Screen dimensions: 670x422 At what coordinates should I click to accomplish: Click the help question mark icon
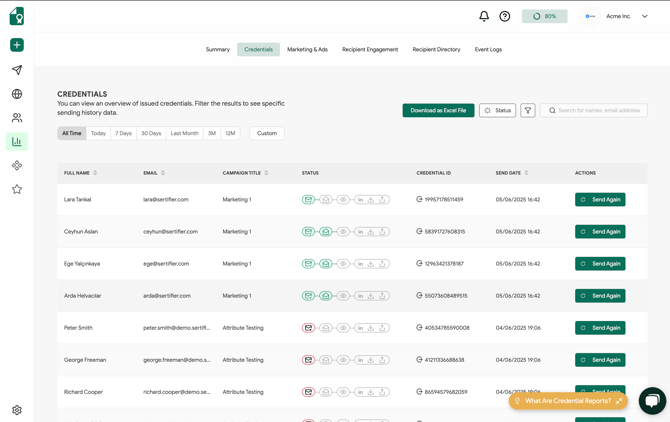505,16
